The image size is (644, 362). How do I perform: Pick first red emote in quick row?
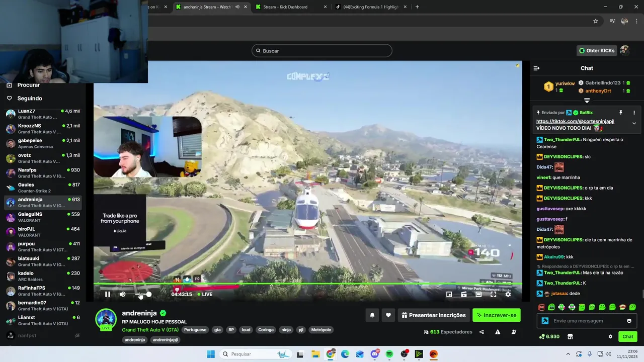point(541,307)
